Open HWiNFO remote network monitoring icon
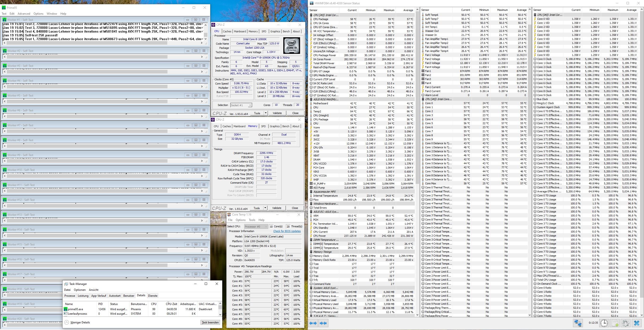Viewport: 644px width, 330px height. 578,323
